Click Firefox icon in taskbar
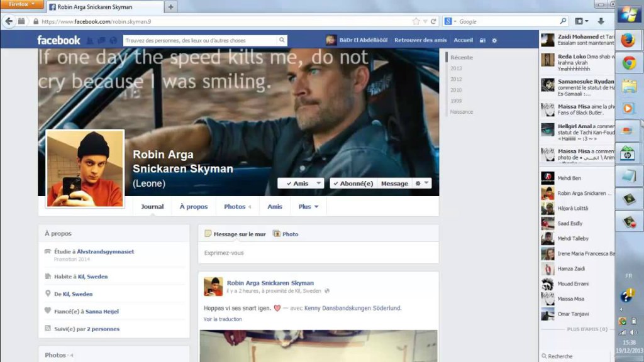 pyautogui.click(x=628, y=40)
